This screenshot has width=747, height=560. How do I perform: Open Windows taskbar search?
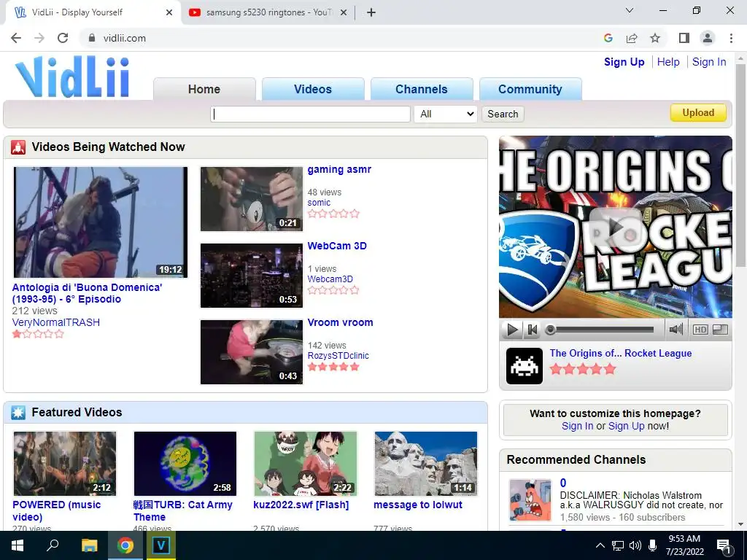pos(53,545)
